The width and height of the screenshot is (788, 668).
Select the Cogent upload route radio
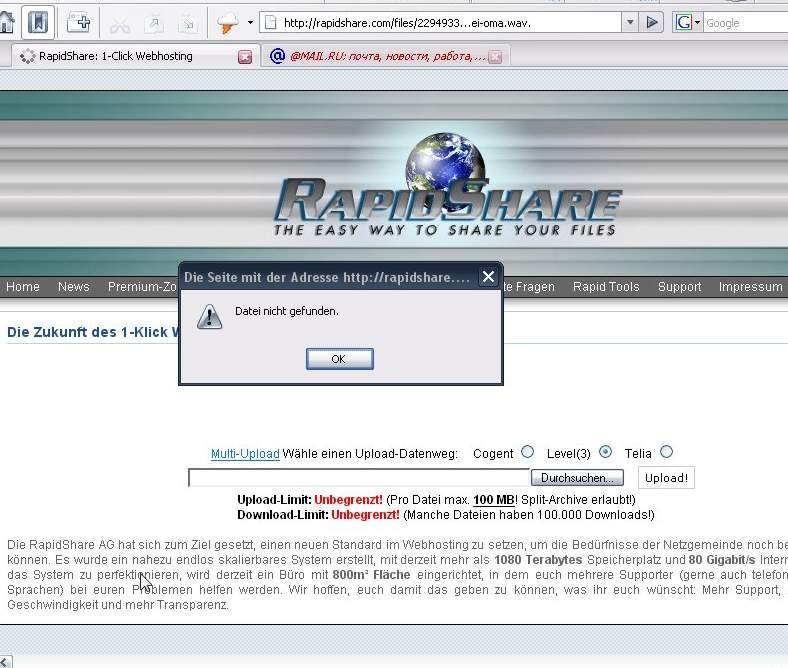click(527, 451)
